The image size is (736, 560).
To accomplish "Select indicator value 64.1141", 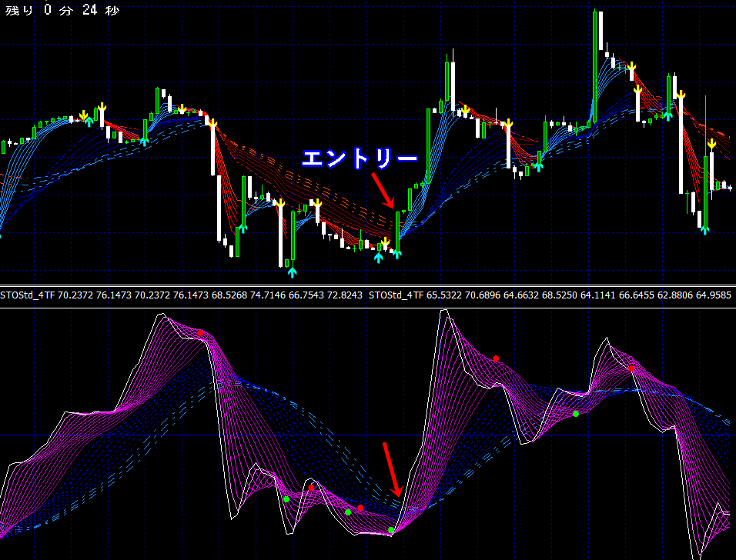I will pyautogui.click(x=598, y=295).
